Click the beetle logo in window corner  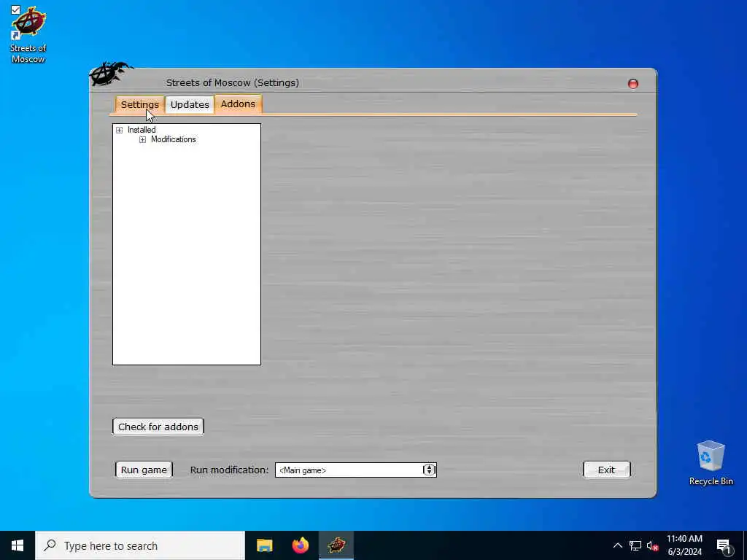point(111,73)
